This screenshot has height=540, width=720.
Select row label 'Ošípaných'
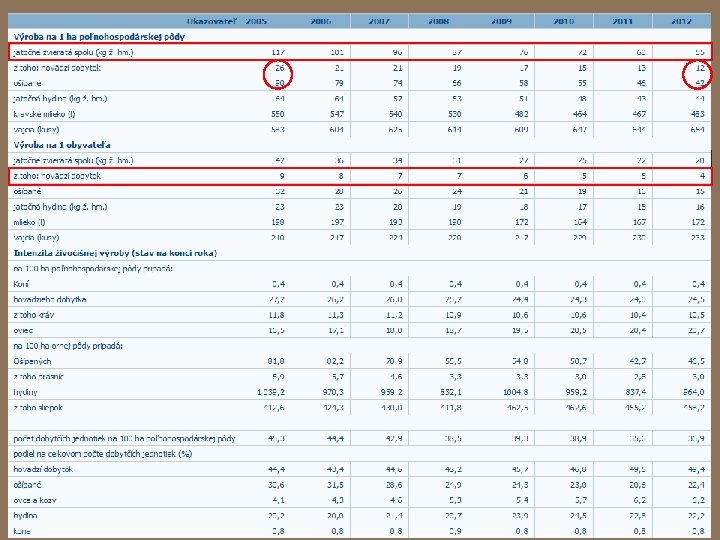click(x=32, y=361)
